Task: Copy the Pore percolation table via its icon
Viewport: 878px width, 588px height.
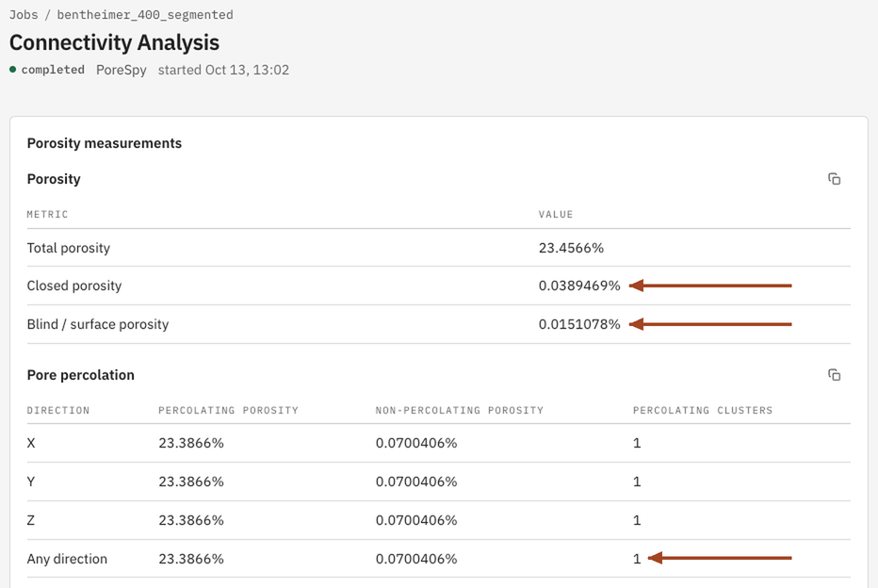Action: coord(835,375)
